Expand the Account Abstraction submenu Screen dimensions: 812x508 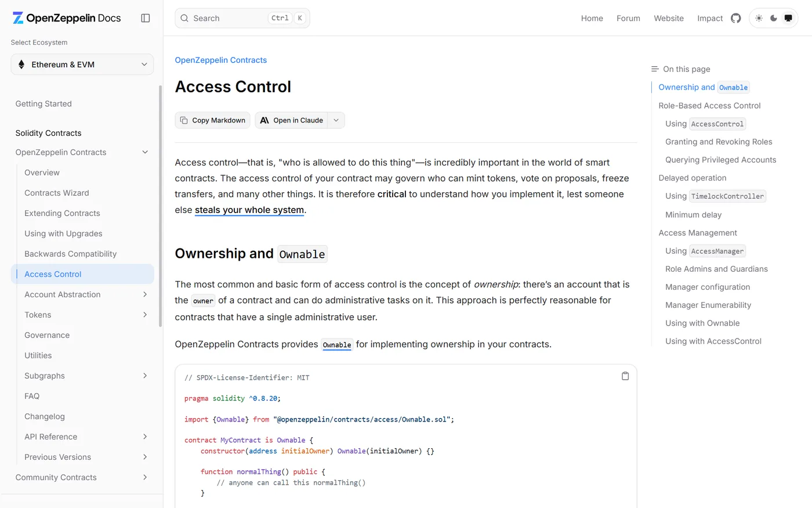tap(145, 294)
